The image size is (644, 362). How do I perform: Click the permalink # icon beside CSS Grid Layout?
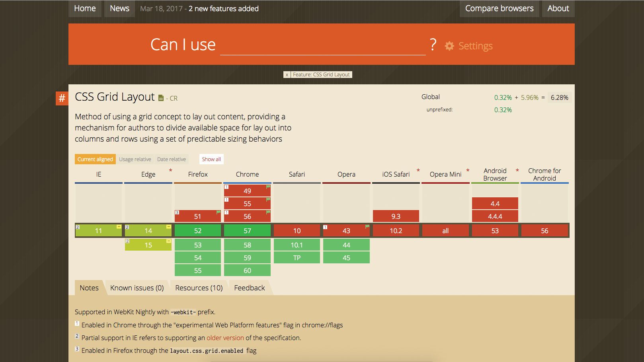(x=62, y=97)
